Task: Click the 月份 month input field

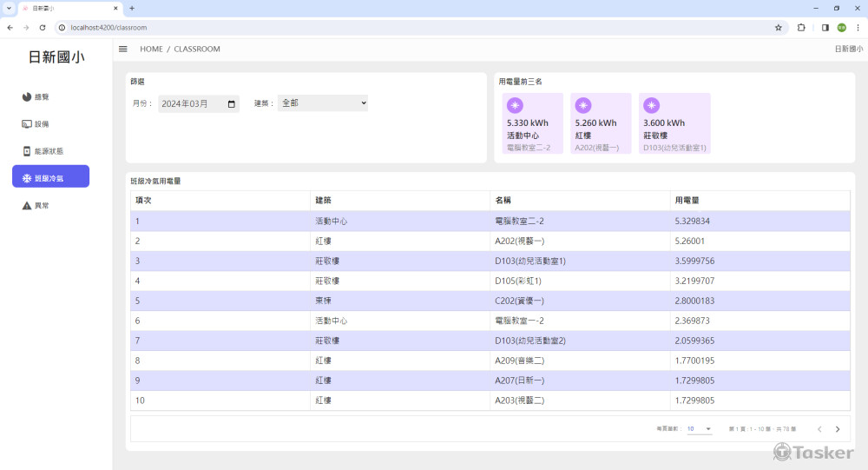Action: (x=189, y=104)
